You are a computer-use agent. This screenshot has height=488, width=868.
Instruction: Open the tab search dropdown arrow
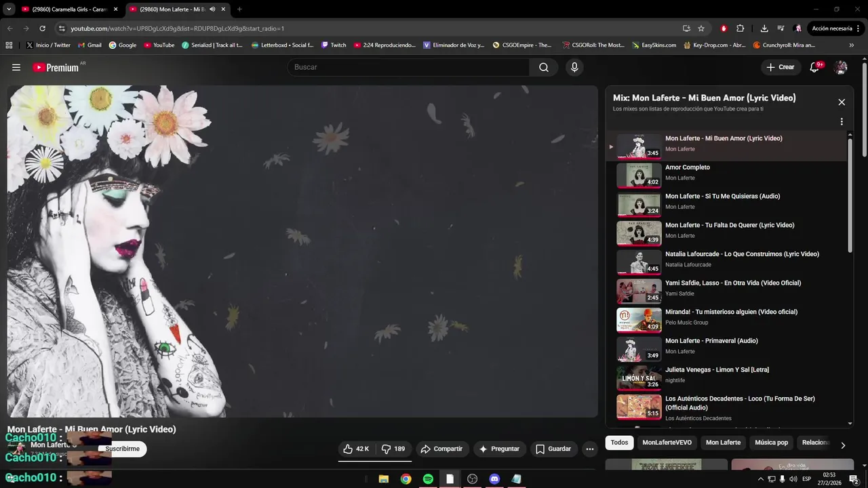(x=9, y=9)
